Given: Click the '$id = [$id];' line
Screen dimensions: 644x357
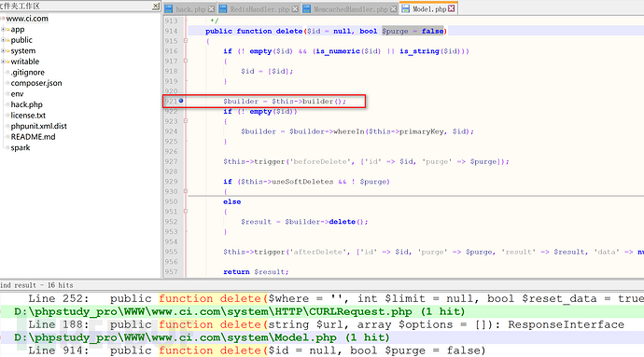Looking at the screenshot, I should coord(267,72).
